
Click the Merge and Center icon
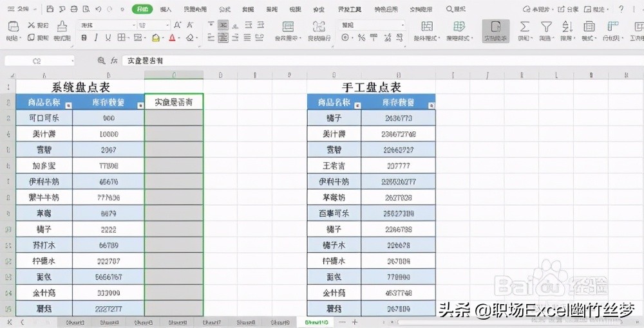(x=288, y=27)
